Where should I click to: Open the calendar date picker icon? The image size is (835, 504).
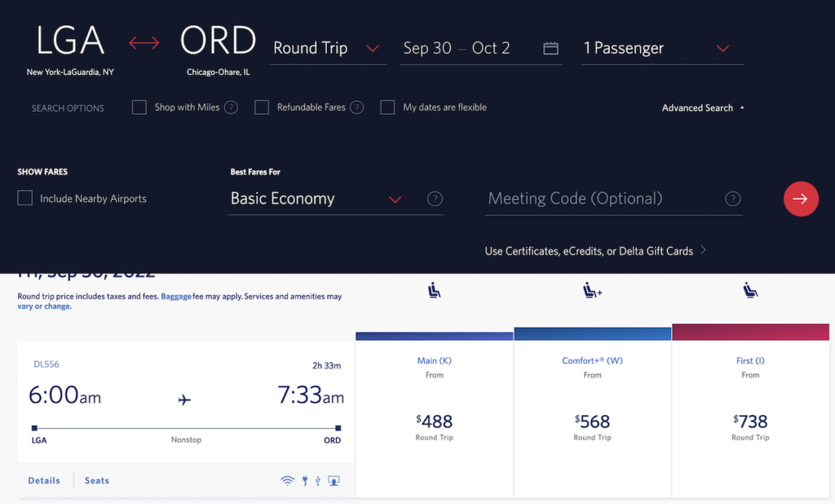550,48
